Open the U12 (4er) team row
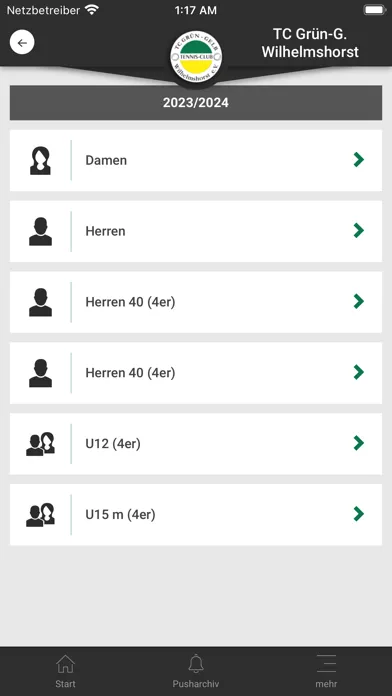Image resolution: width=392 pixels, height=696 pixels. [196, 444]
